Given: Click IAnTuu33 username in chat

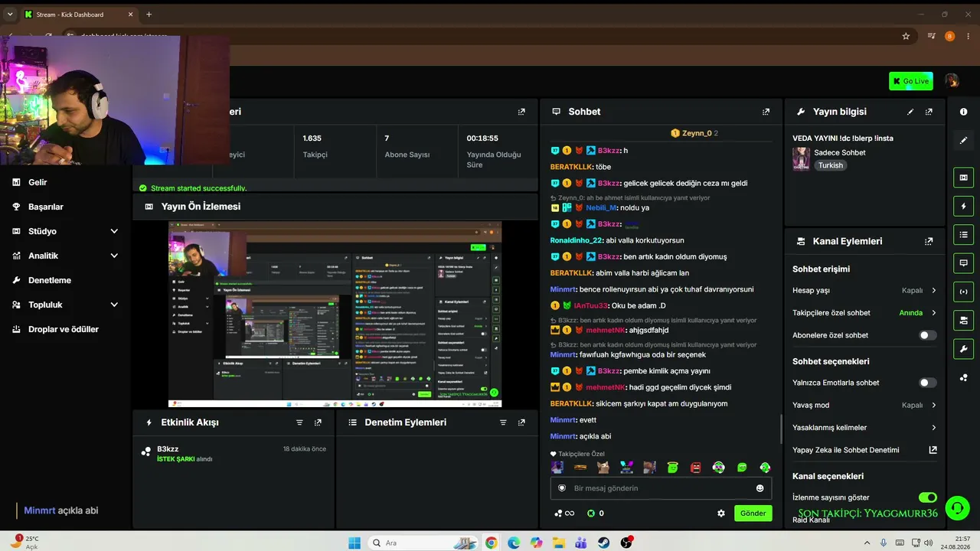Looking at the screenshot, I should (590, 306).
